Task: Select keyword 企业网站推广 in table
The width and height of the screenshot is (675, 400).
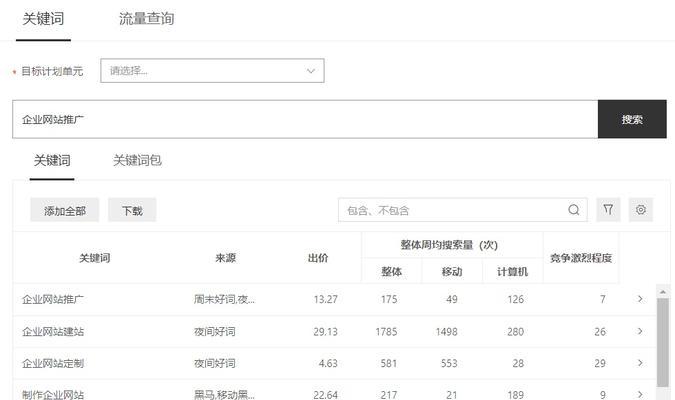Action: [53, 299]
